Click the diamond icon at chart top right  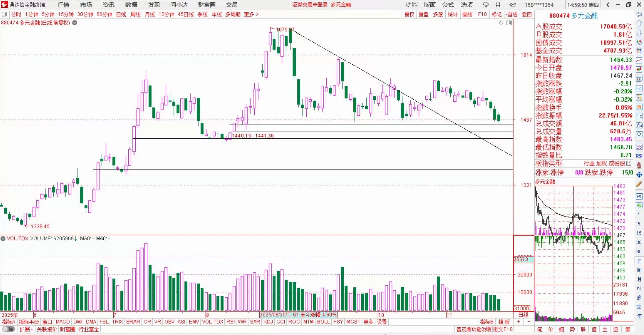501,23
